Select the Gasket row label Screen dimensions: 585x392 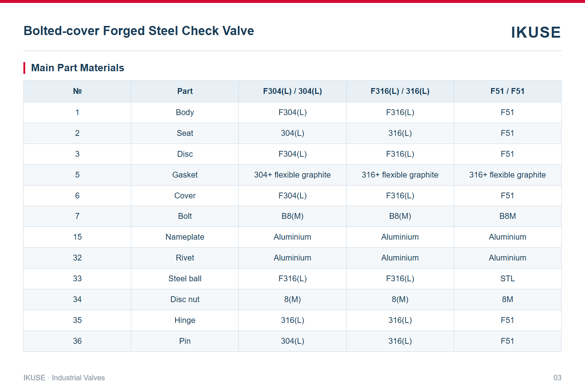[185, 175]
